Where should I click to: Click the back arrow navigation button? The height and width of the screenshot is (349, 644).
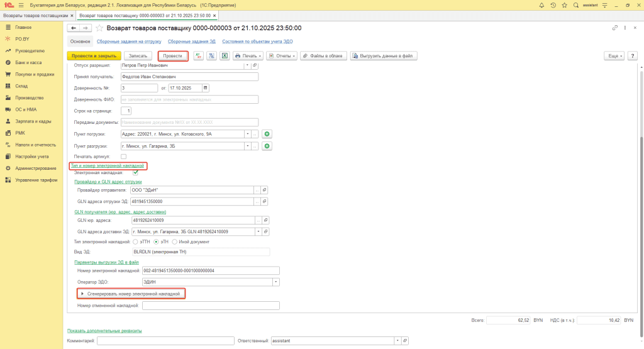point(73,28)
